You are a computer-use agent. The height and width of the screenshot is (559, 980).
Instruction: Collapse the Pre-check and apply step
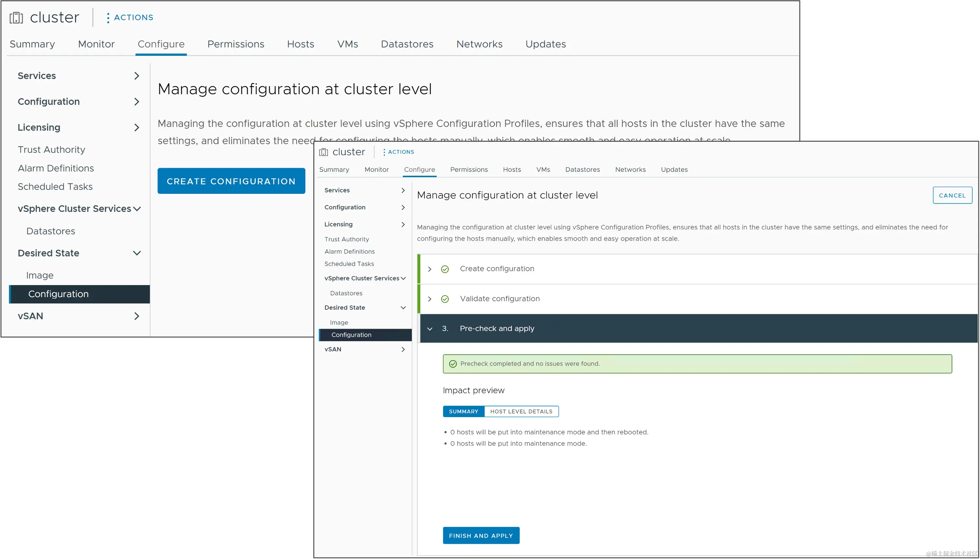coord(429,329)
